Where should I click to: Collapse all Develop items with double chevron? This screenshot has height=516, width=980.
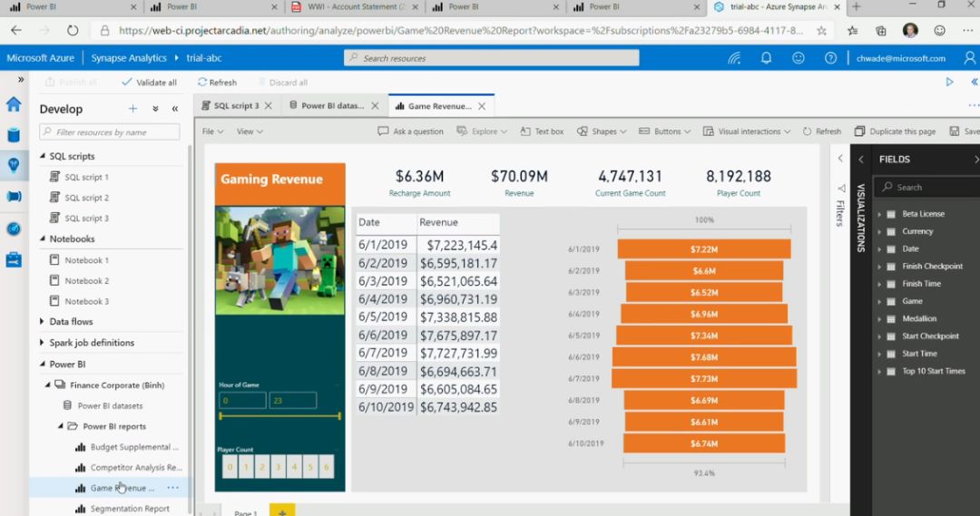coord(155,109)
